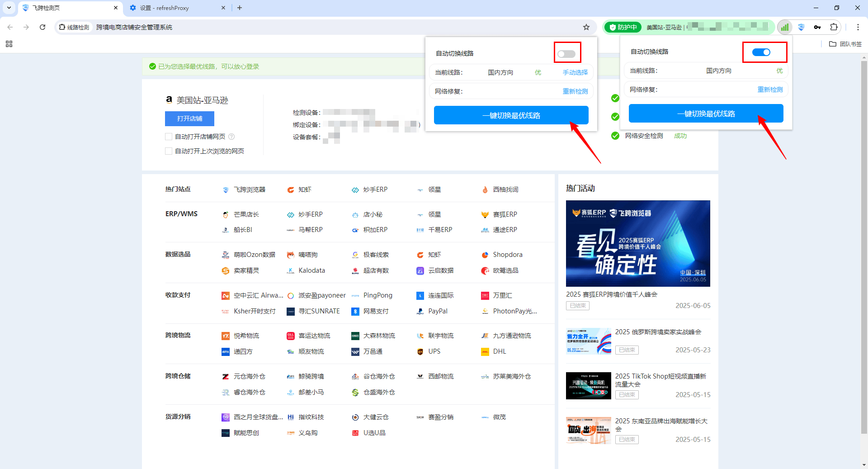Click the key icon in toolbar
Viewport: 868px width, 469px height.
click(817, 27)
